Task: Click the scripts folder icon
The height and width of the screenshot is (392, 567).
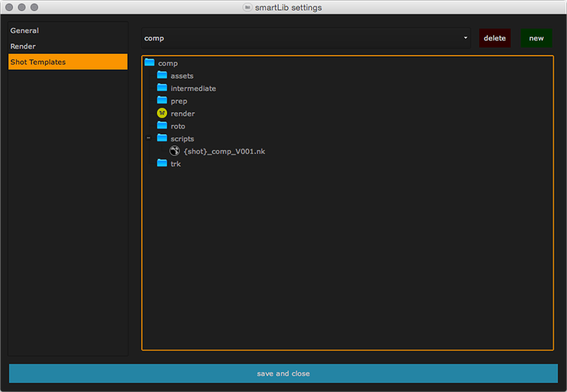Action: (162, 139)
